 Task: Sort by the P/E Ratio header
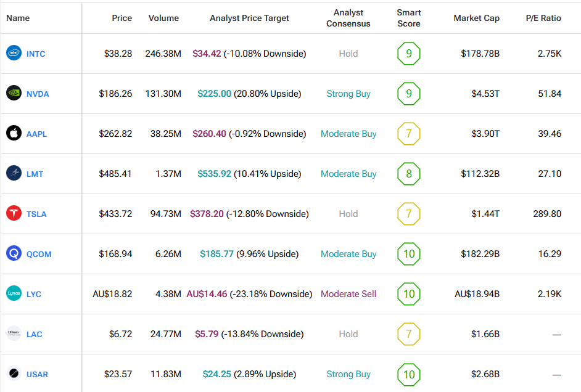click(543, 18)
